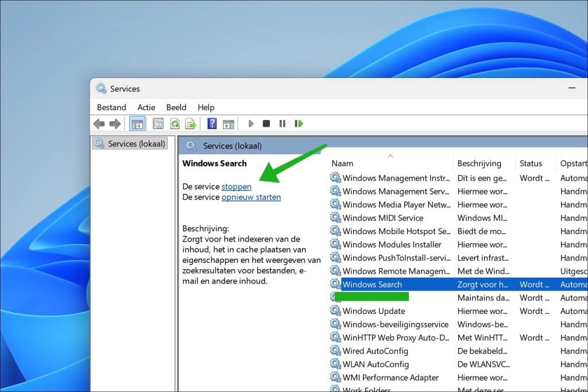588x392 pixels.
Task: Toggle the console tree visibility icon
Action: (x=137, y=123)
